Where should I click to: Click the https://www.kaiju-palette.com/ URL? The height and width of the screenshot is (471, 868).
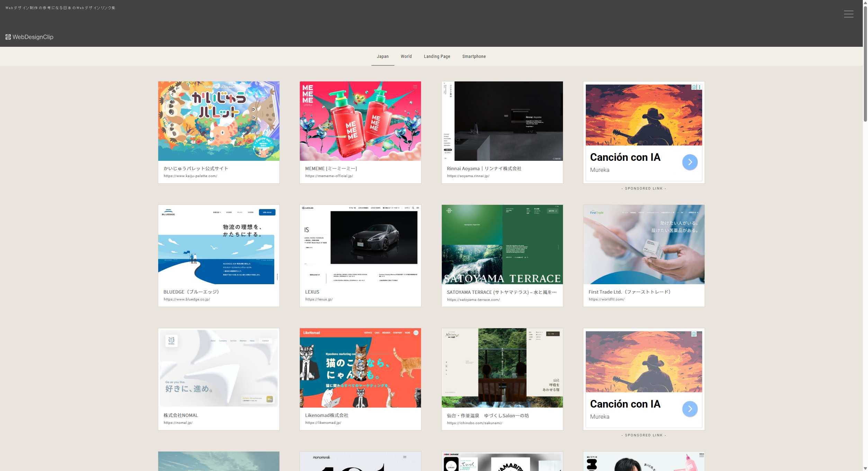190,176
